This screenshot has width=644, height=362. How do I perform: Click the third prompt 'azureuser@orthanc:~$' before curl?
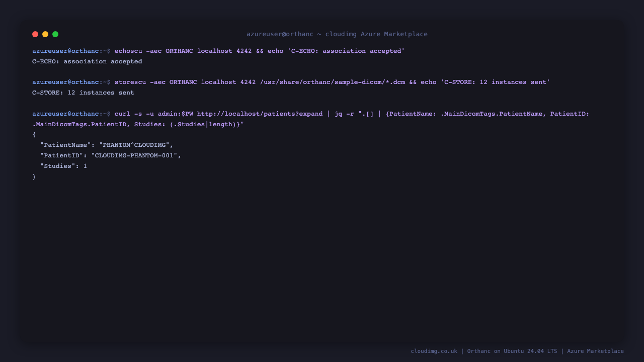click(71, 114)
